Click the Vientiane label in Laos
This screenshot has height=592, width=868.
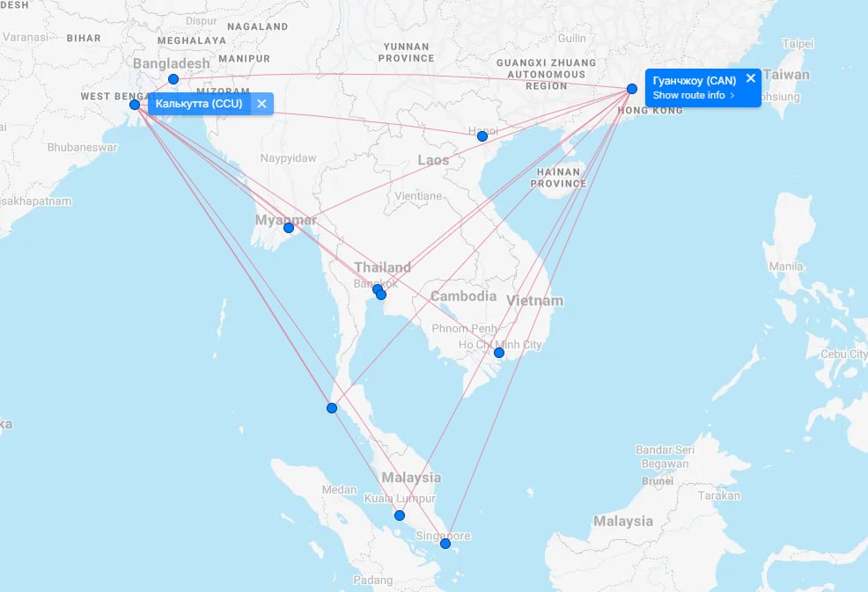click(x=419, y=195)
